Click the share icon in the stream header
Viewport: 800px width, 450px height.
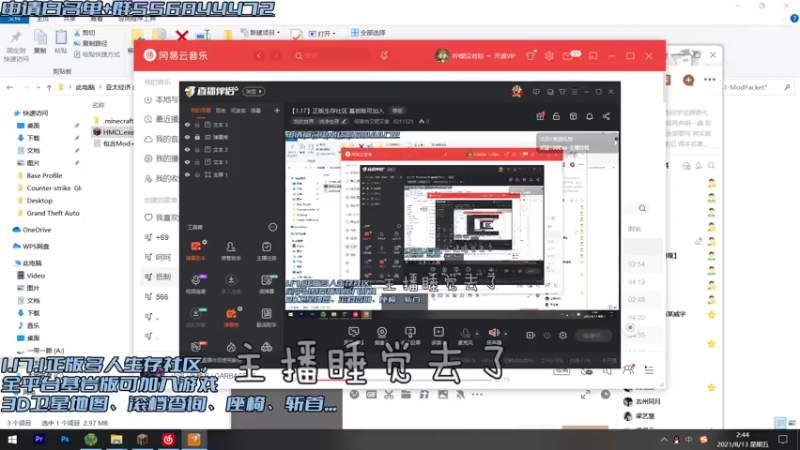tap(606, 116)
